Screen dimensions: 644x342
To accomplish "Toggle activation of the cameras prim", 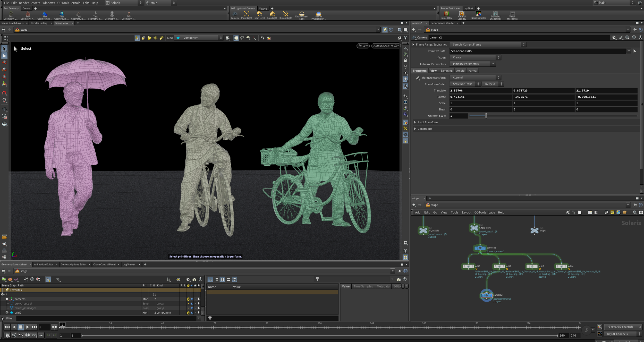I will coord(188,299).
